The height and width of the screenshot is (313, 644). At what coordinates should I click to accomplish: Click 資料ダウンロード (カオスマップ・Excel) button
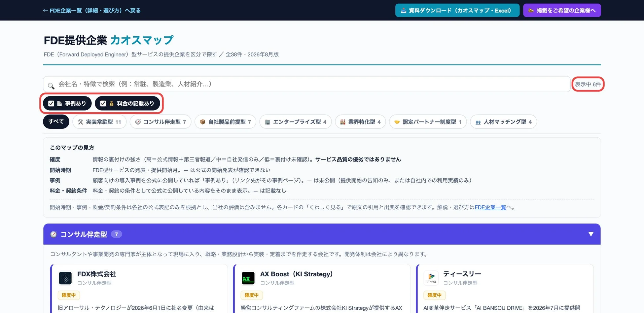tap(457, 10)
